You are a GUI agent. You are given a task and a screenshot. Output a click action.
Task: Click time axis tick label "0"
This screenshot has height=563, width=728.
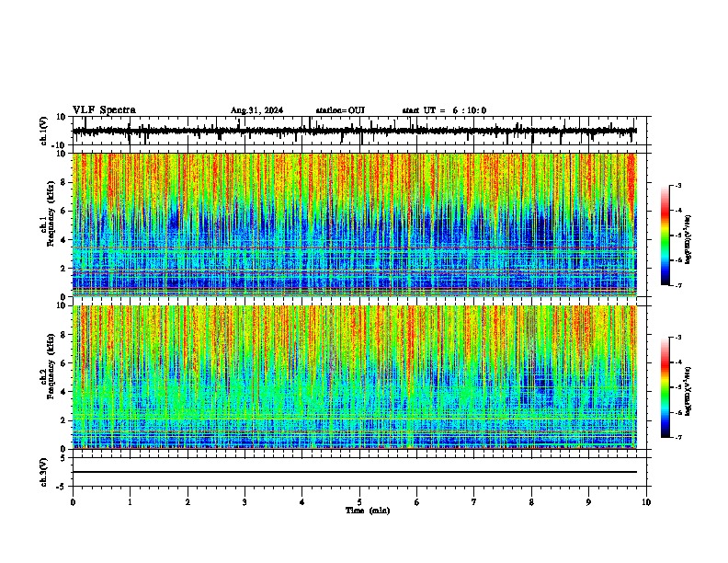(x=73, y=502)
